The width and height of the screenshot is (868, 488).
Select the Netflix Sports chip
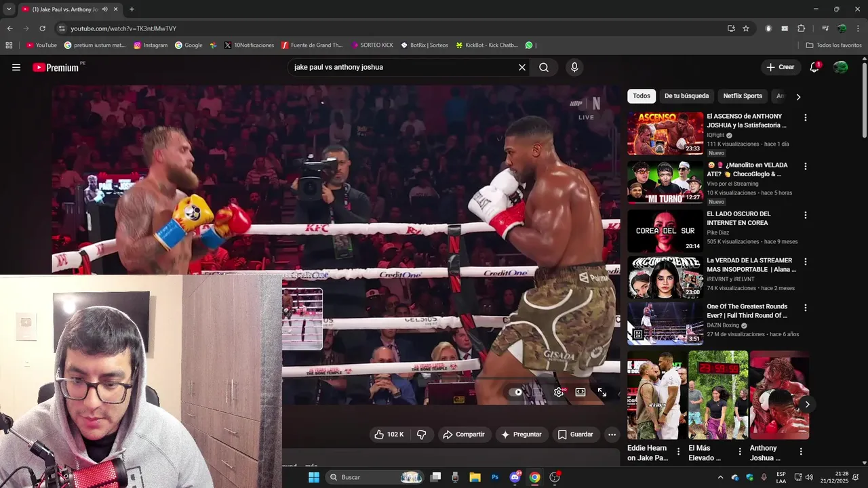(x=743, y=96)
